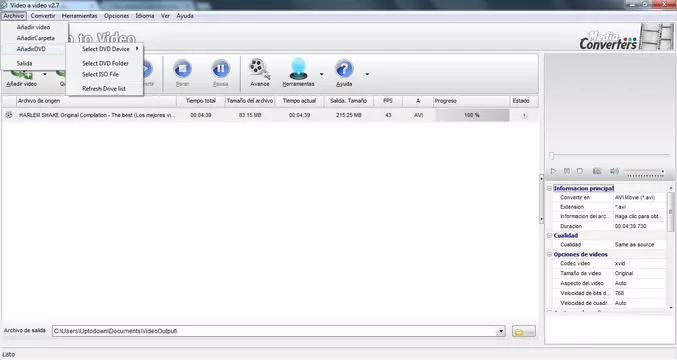Click the Tiempo actual column header
Viewport: 677px width, 360px height.
point(299,101)
